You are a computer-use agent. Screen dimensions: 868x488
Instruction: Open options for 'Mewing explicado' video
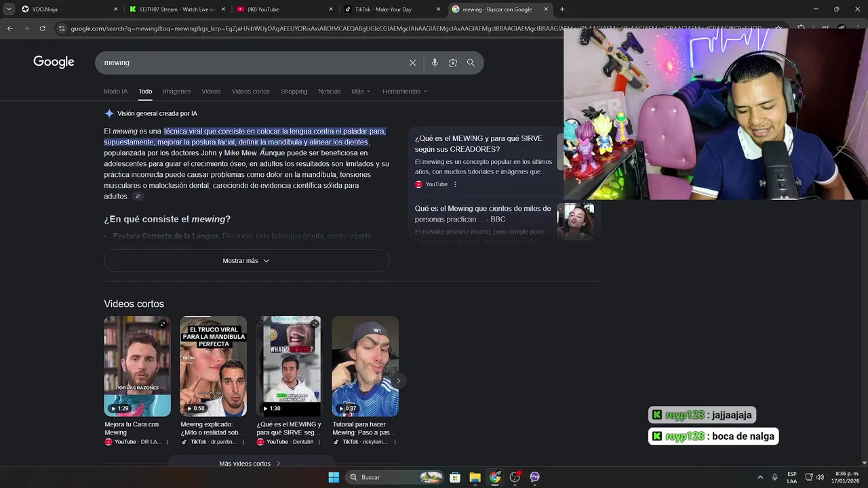(243, 442)
